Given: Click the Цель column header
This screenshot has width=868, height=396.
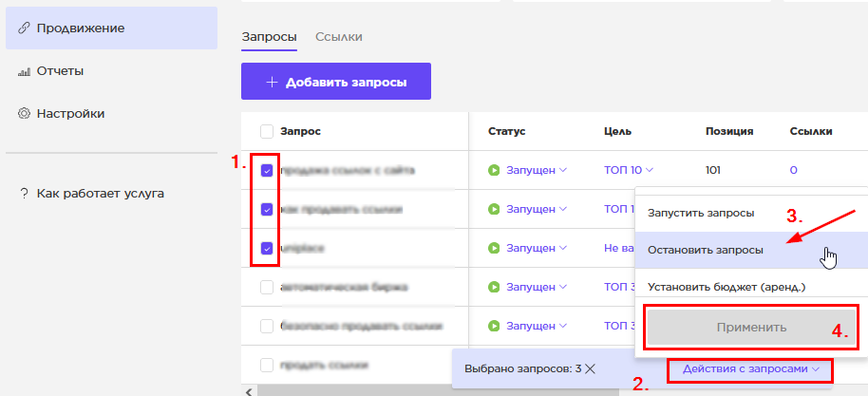Looking at the screenshot, I should coord(618,131).
